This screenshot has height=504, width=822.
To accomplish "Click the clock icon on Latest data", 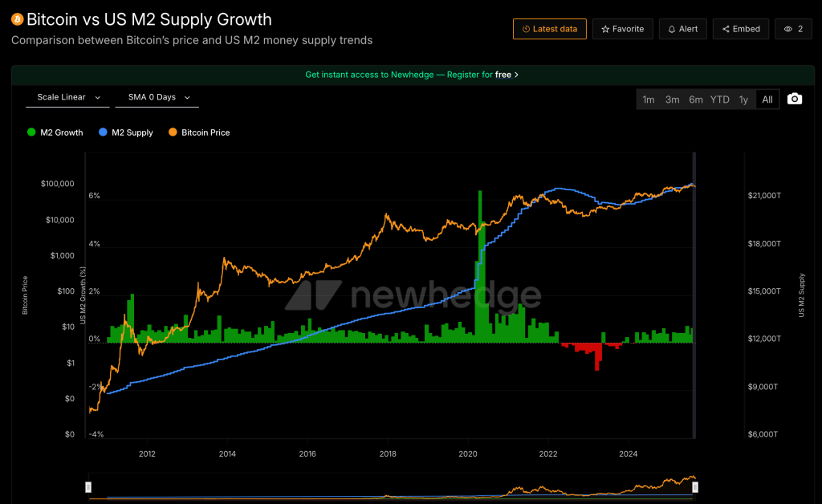I will 526,28.
